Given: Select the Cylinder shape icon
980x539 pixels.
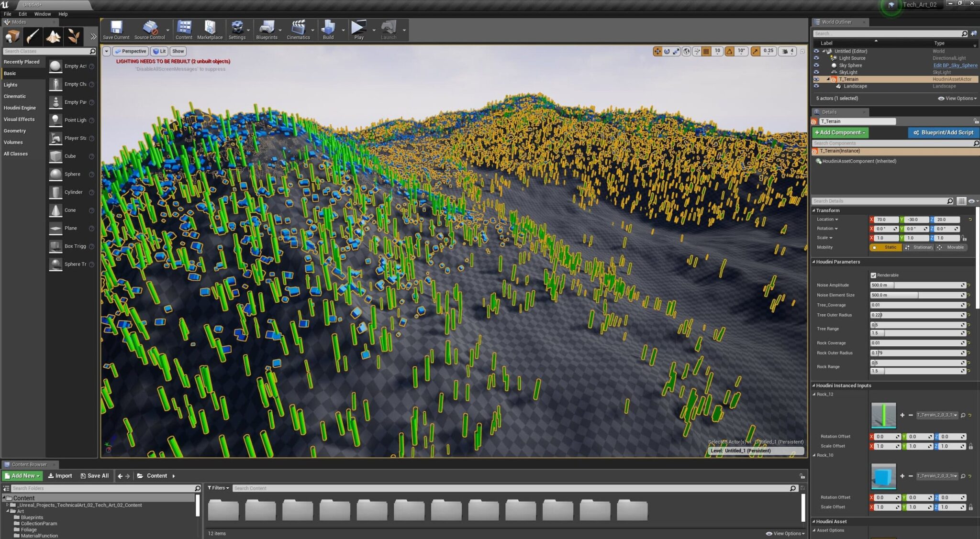Looking at the screenshot, I should click(56, 192).
